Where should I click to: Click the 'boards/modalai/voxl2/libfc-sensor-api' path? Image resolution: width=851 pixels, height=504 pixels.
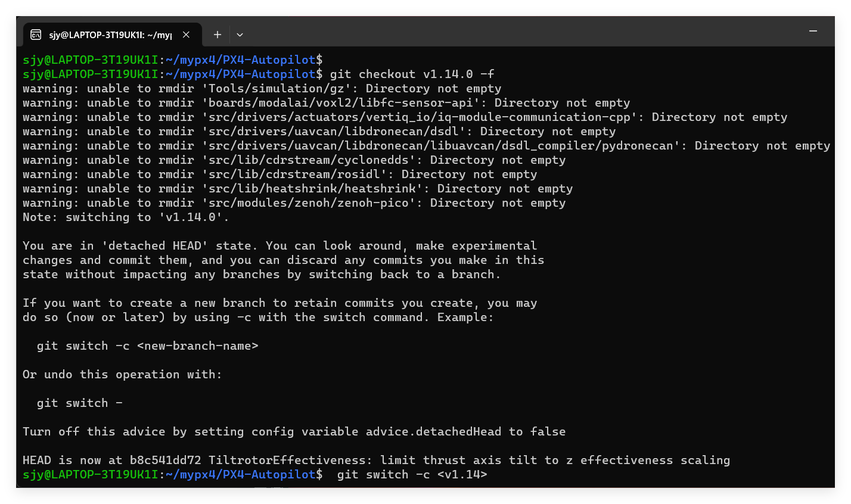pos(344,103)
